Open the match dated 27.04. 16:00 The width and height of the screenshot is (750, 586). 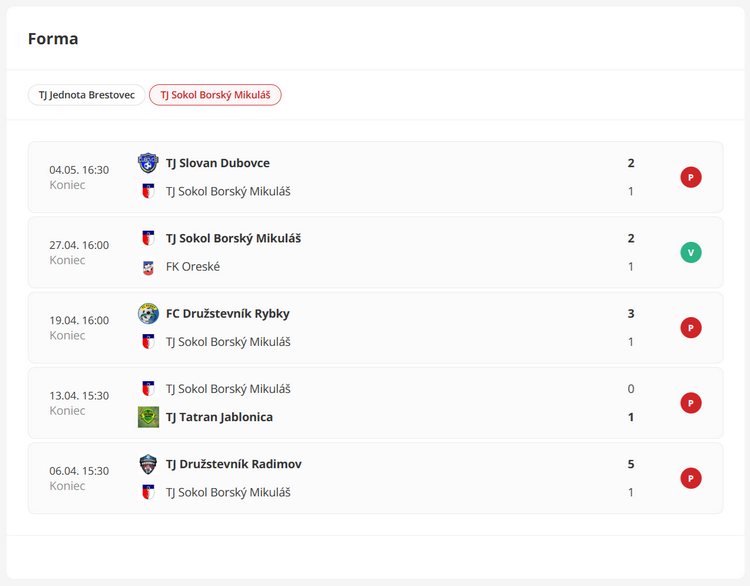click(x=375, y=253)
